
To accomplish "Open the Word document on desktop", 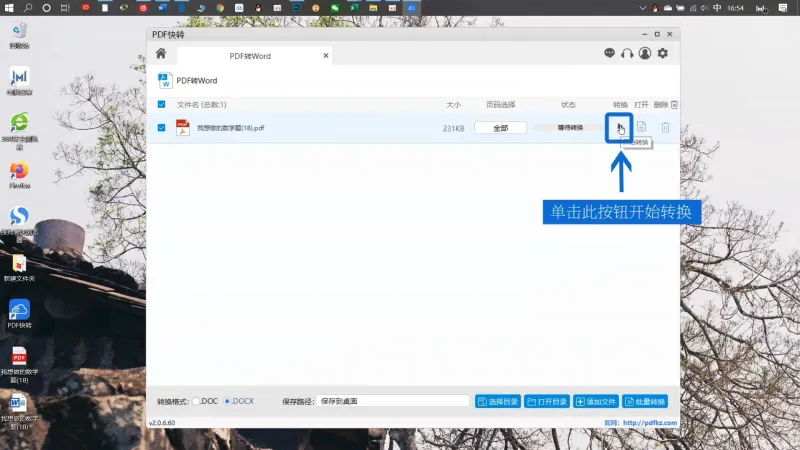I will click(19, 411).
